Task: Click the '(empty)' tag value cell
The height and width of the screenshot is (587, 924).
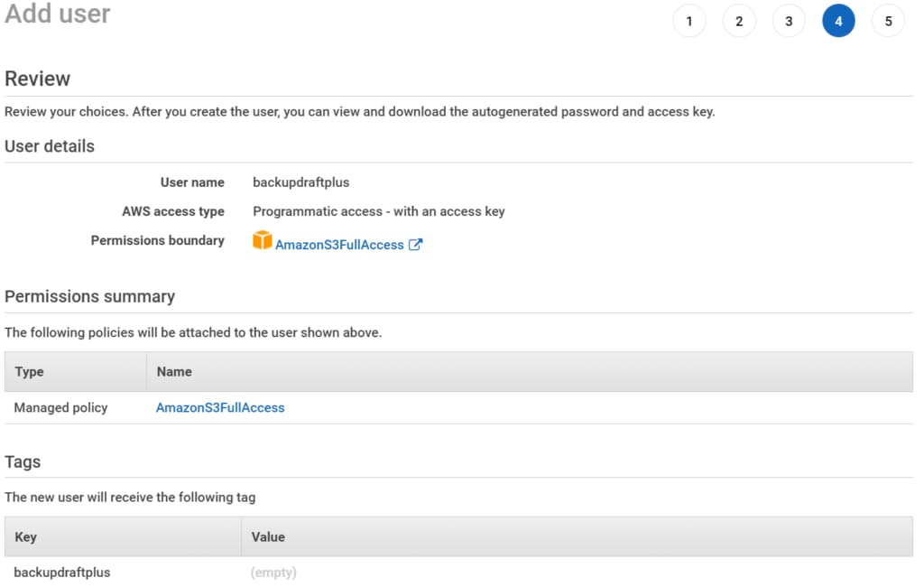Action: pyautogui.click(x=273, y=573)
